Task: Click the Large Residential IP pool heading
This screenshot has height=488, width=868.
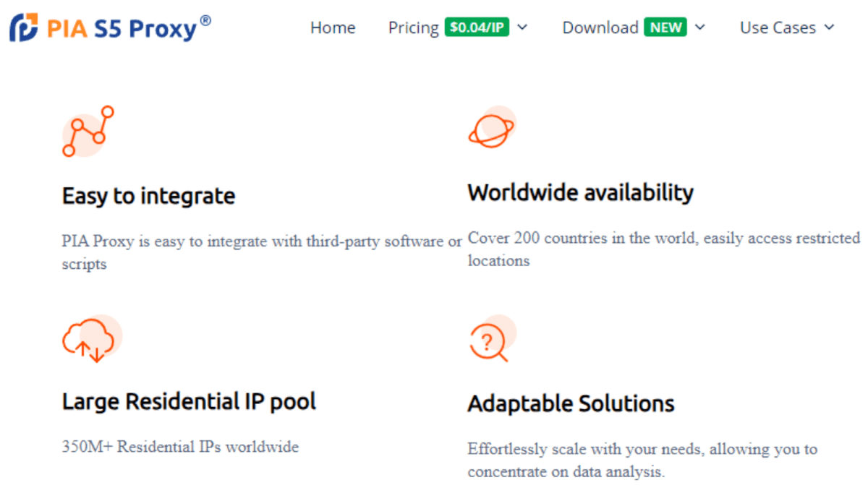Action: (189, 401)
